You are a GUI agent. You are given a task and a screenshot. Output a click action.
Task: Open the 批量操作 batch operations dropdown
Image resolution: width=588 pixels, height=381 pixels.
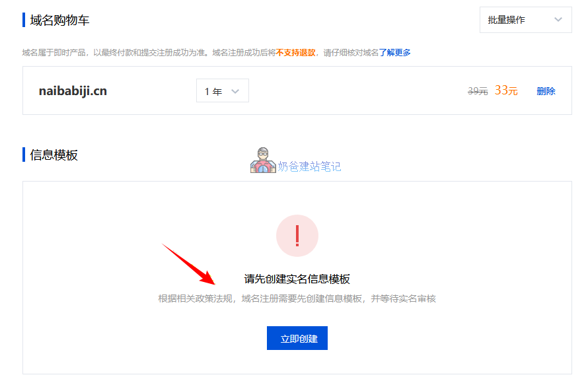[x=524, y=20]
